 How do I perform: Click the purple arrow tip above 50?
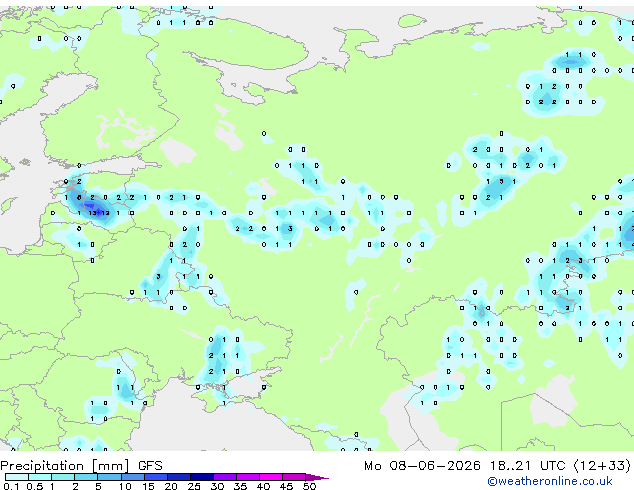pos(317,477)
